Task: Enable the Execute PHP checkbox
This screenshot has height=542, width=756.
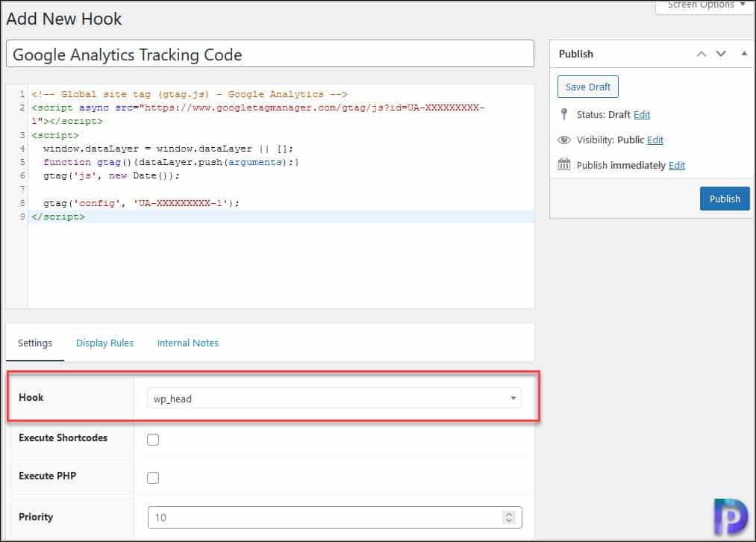Action: pyautogui.click(x=153, y=477)
